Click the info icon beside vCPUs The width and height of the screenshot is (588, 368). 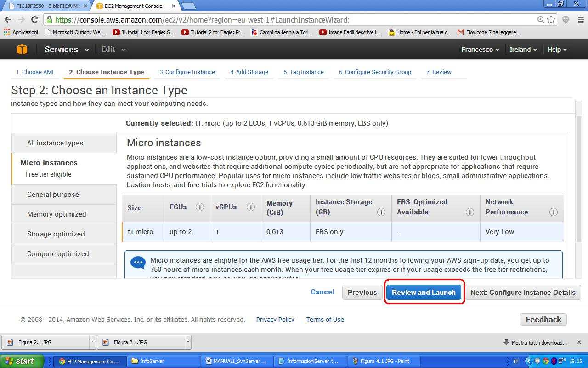(250, 207)
